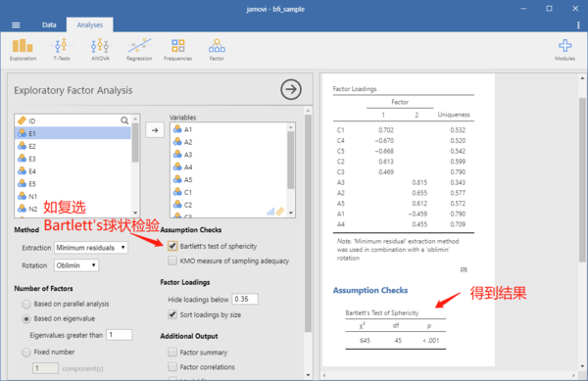The image size is (588, 381).
Task: Choose Fixed number of factors
Action: (26, 353)
